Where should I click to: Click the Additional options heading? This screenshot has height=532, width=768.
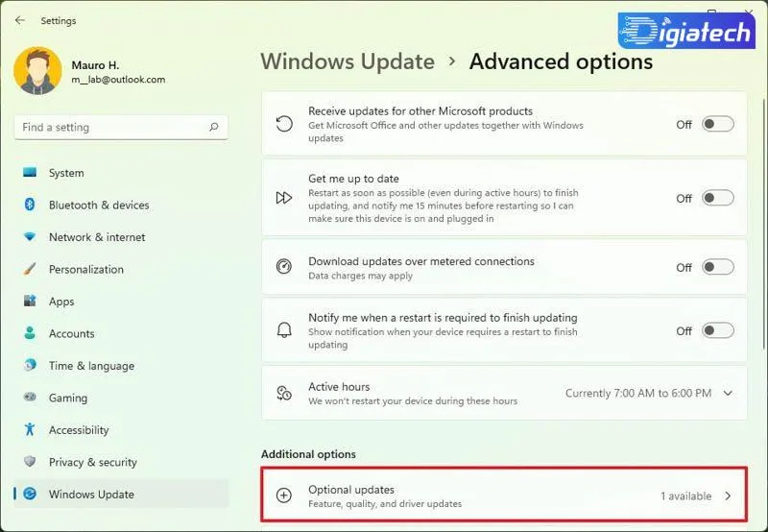pos(308,454)
